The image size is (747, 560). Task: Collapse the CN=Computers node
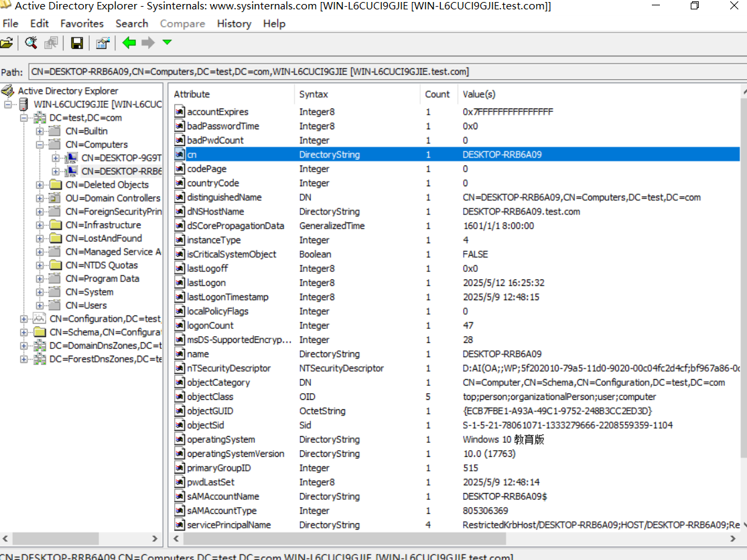click(40, 144)
